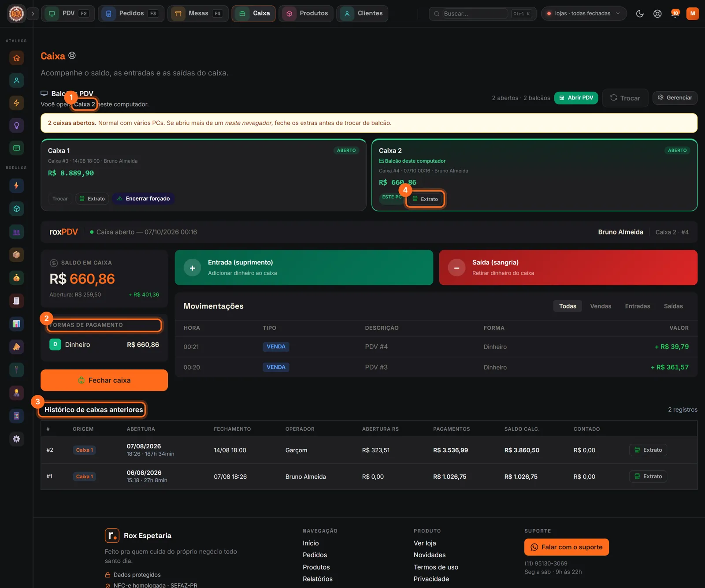Click Entrada (suprimento) green card
The height and width of the screenshot is (588, 705).
(x=304, y=268)
